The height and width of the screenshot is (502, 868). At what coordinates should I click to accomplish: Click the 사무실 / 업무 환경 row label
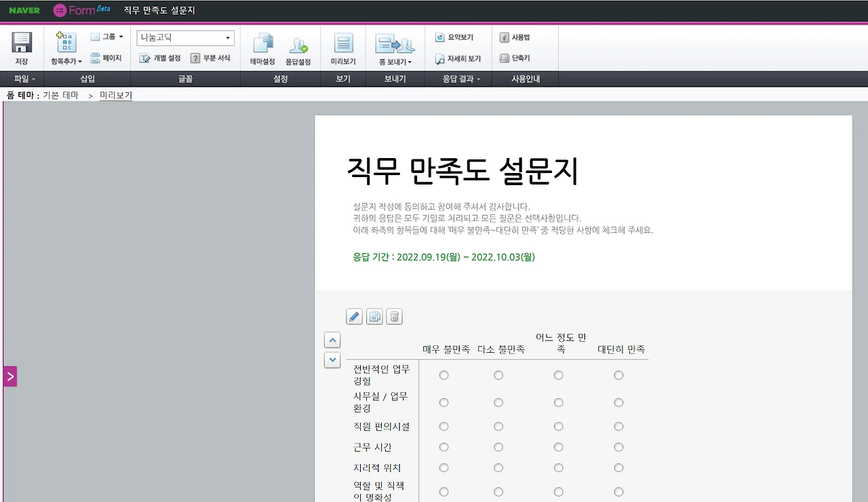(380, 402)
